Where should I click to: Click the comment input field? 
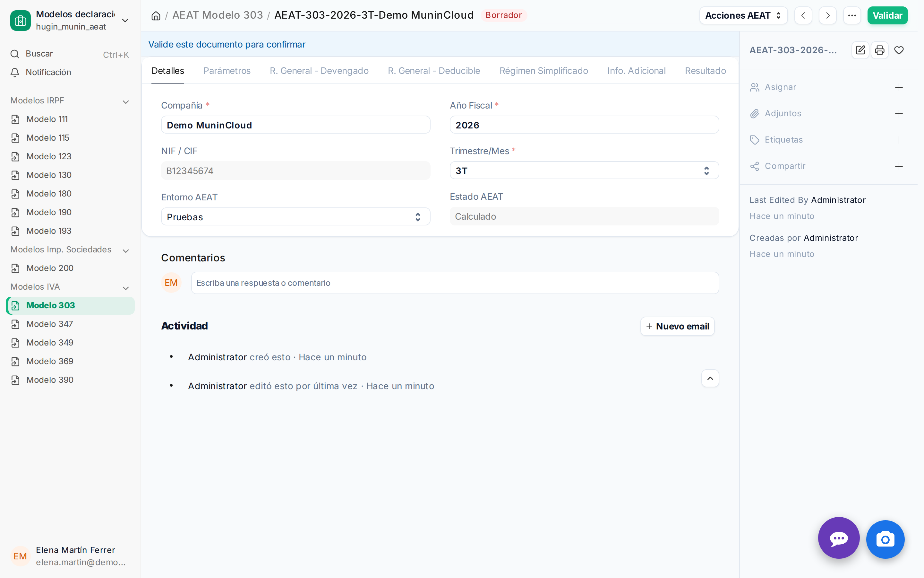[x=455, y=283]
